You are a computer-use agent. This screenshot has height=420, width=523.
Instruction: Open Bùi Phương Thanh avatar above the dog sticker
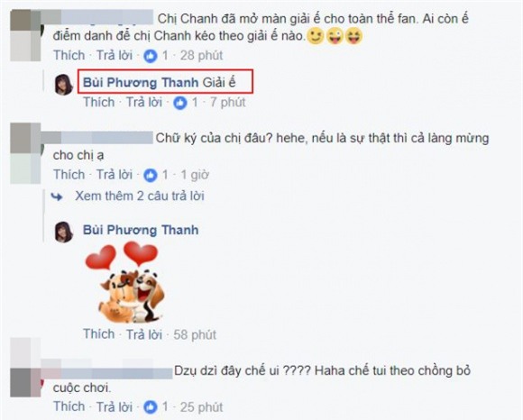(x=63, y=232)
